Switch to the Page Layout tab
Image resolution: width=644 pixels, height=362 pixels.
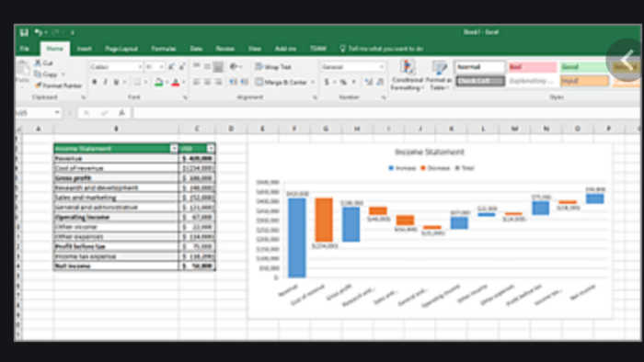coord(121,49)
